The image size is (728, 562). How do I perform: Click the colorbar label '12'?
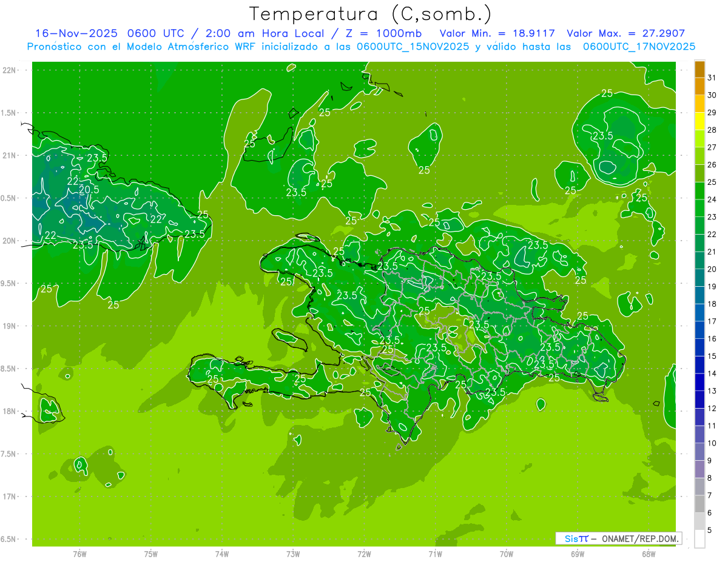712,409
